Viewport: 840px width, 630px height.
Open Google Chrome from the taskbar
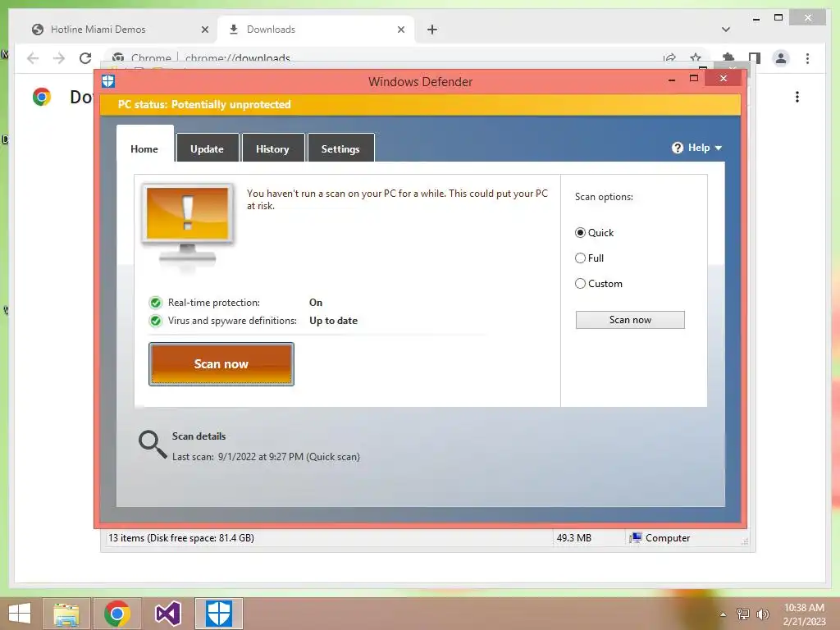tap(116, 614)
